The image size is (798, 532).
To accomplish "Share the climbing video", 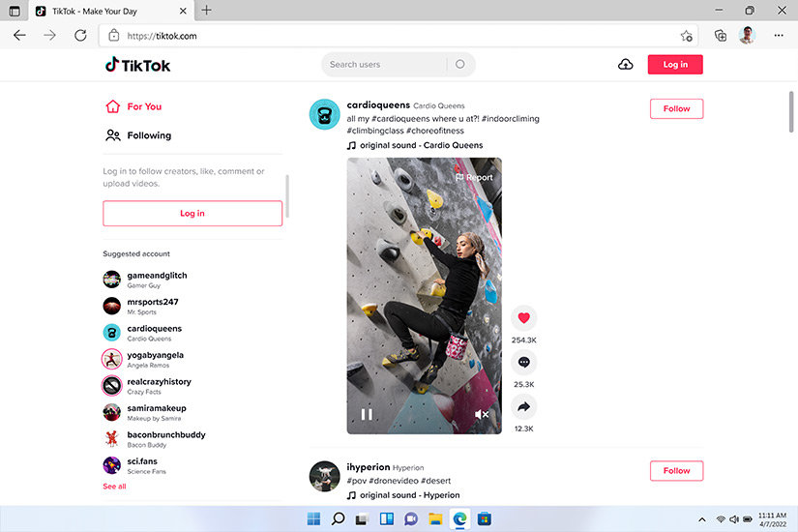I will click(523, 407).
